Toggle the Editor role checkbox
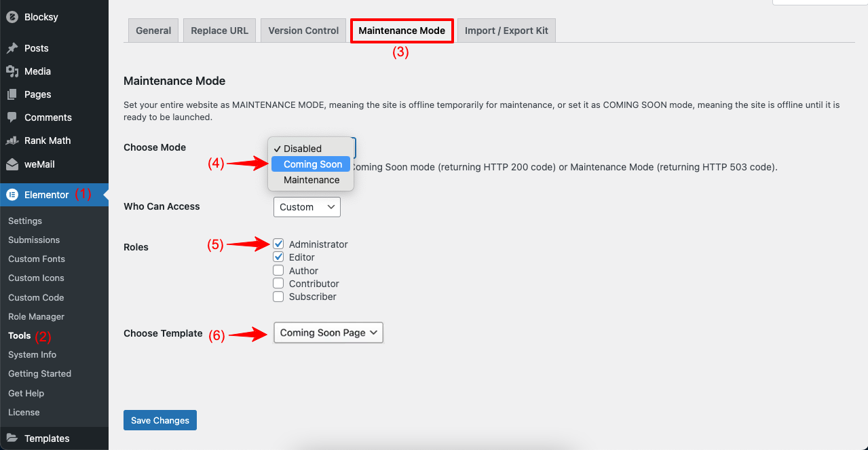The image size is (868, 450). 278,257
